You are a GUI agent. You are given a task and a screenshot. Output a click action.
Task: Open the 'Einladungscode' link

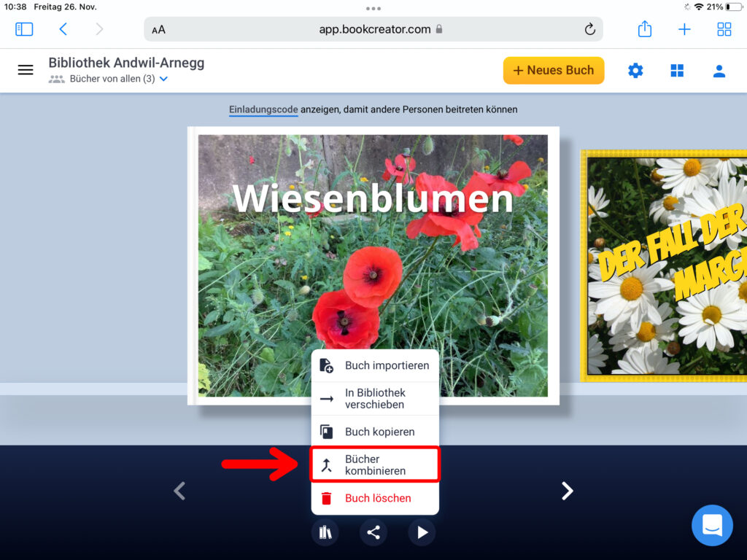263,109
